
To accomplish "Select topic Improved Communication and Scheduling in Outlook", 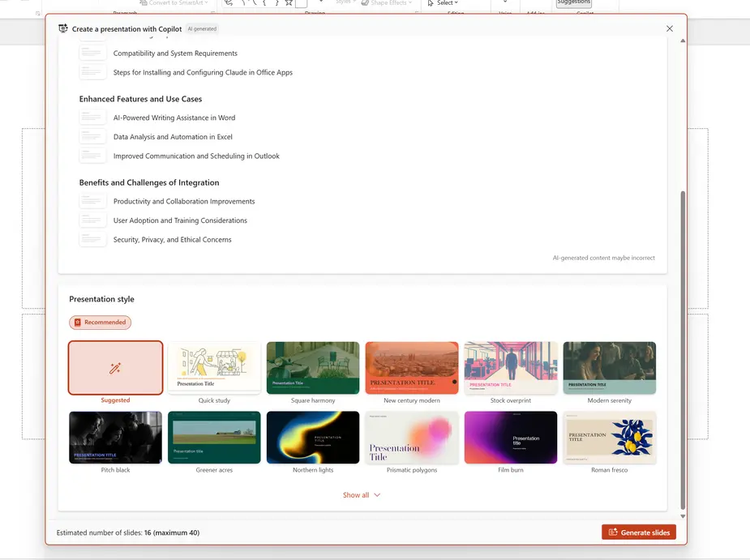I will pos(196,156).
